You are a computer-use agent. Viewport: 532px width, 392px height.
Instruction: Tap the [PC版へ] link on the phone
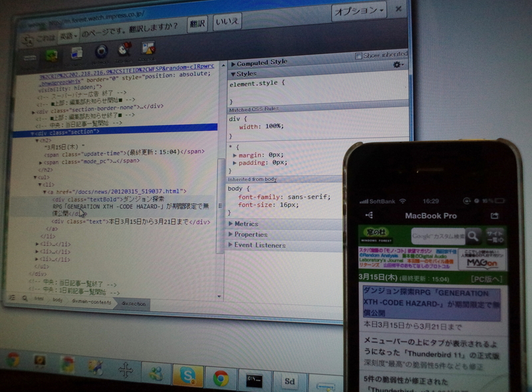[x=487, y=279]
